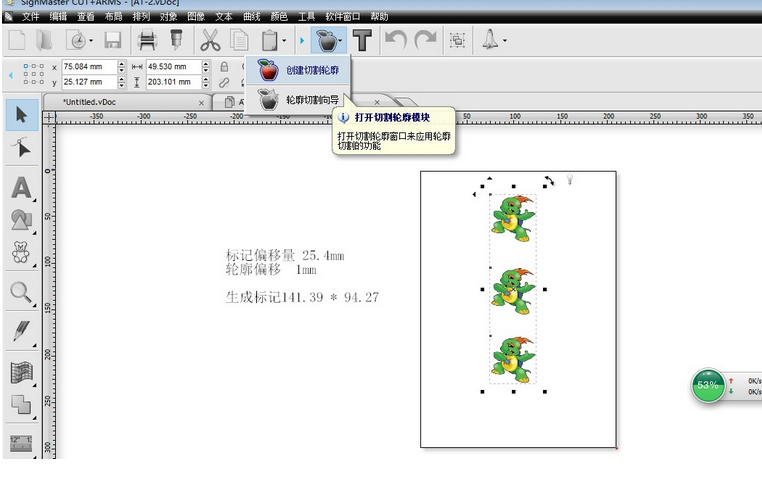762x492 pixels.
Task: Click the save floppy disk icon
Action: pyautogui.click(x=113, y=40)
